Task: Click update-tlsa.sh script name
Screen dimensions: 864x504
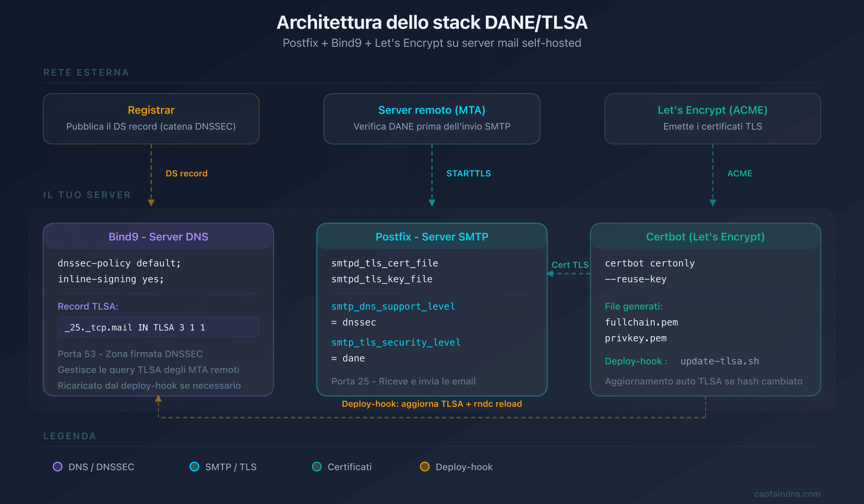Action: (x=720, y=361)
